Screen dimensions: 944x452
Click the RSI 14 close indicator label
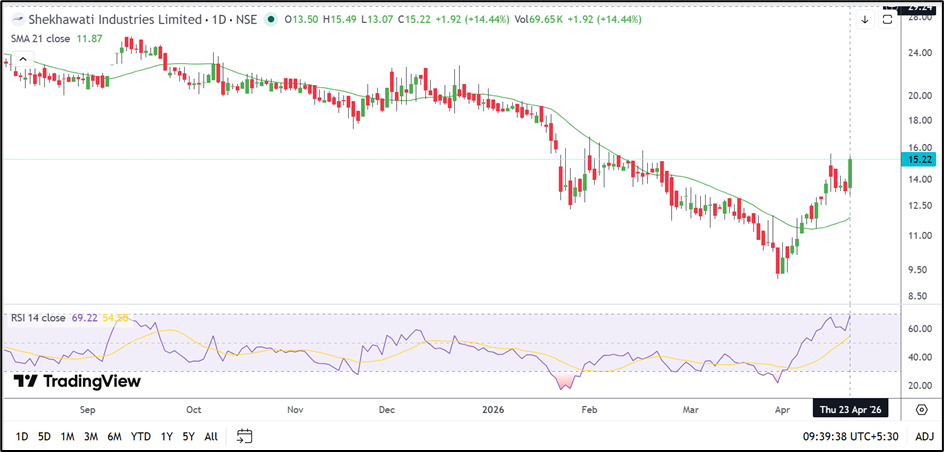(x=38, y=317)
